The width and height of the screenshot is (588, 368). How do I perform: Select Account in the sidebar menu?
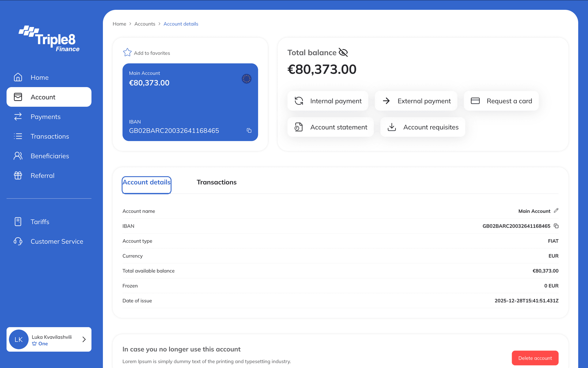coord(49,97)
